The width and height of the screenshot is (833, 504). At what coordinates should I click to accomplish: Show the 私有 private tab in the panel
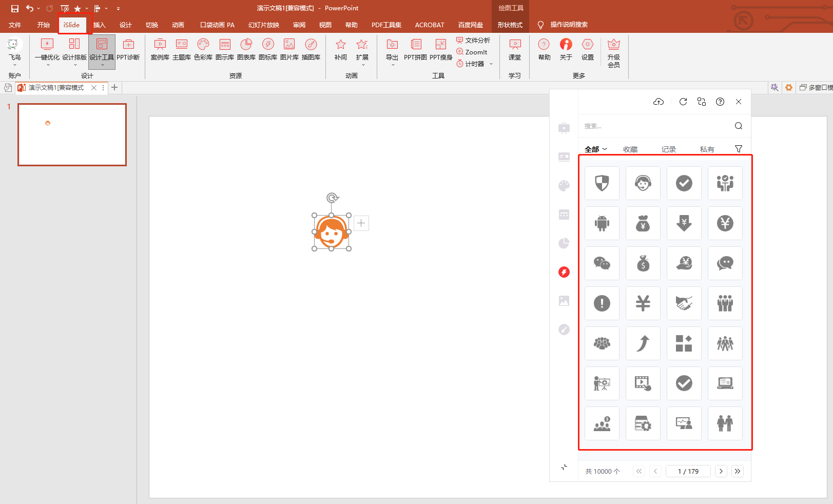pyautogui.click(x=707, y=149)
